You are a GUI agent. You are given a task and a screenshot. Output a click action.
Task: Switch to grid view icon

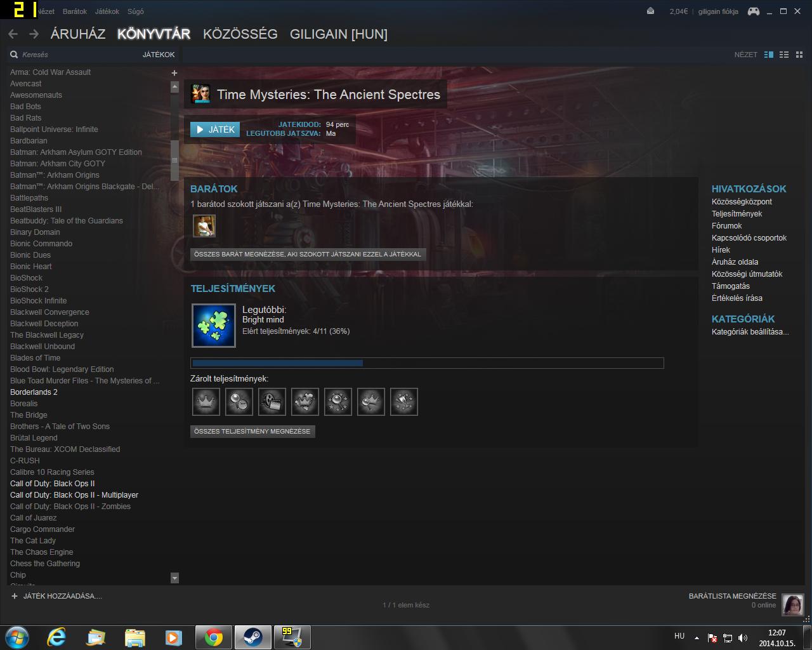[x=799, y=55]
